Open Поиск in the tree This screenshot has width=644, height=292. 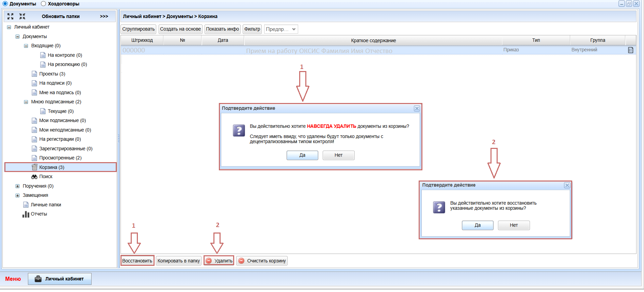click(46, 177)
